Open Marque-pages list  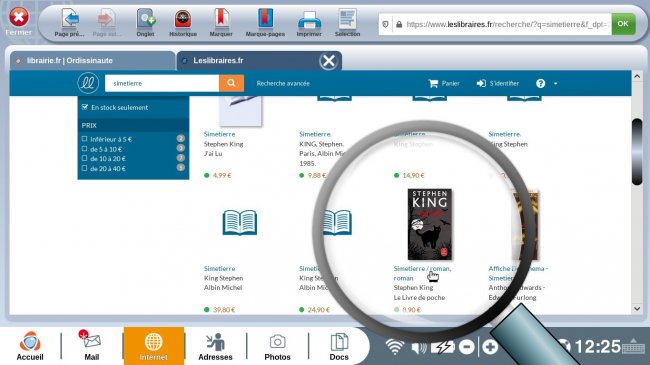(265, 23)
